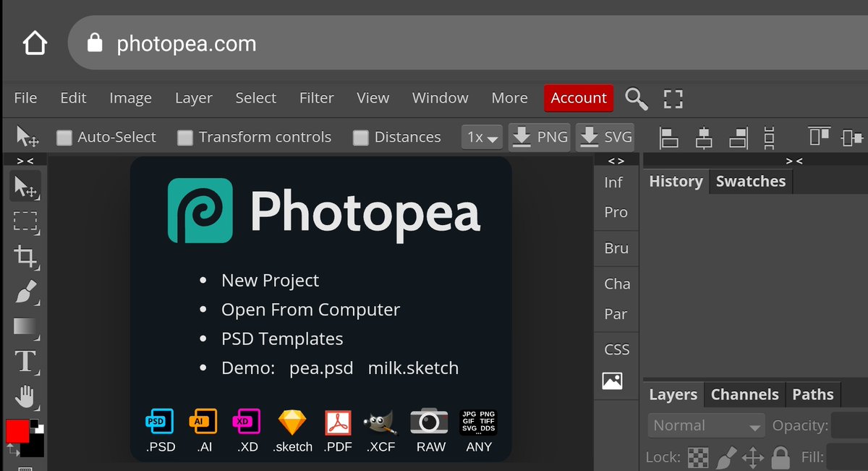Expand the middle sidebar panel arrows
Image resolution: width=868 pixels, height=471 pixels.
coord(616,160)
